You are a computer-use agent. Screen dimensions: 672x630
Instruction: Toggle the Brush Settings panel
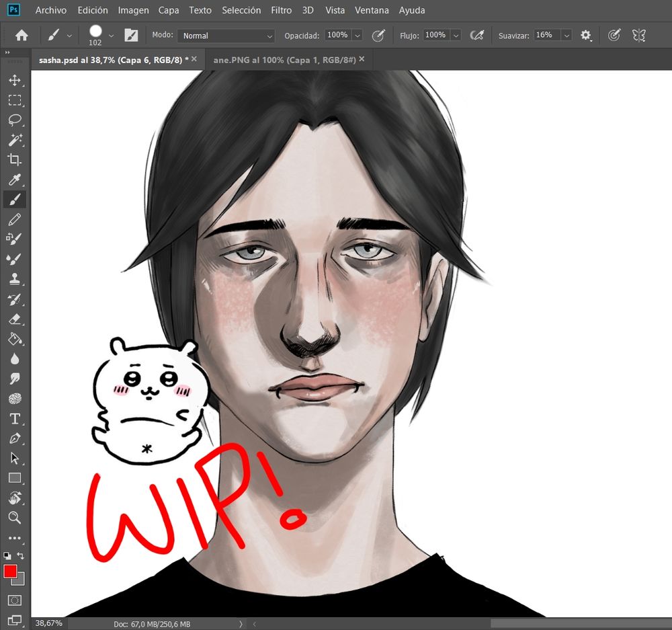click(x=131, y=35)
